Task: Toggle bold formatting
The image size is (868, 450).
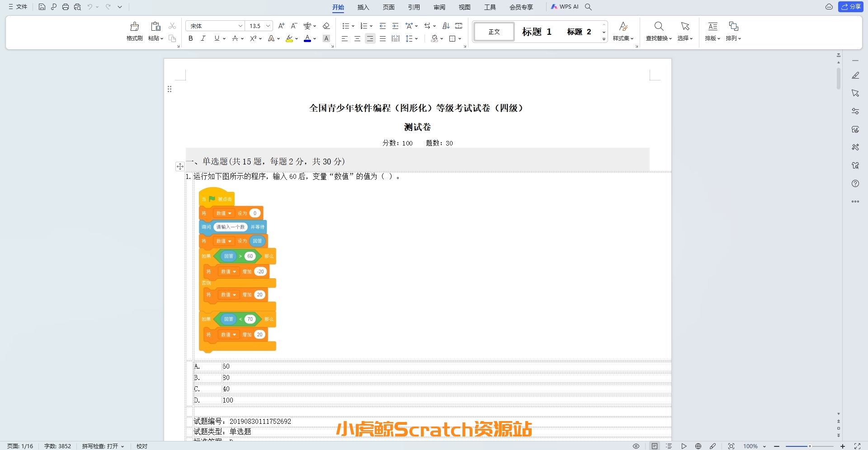Action: 190,39
